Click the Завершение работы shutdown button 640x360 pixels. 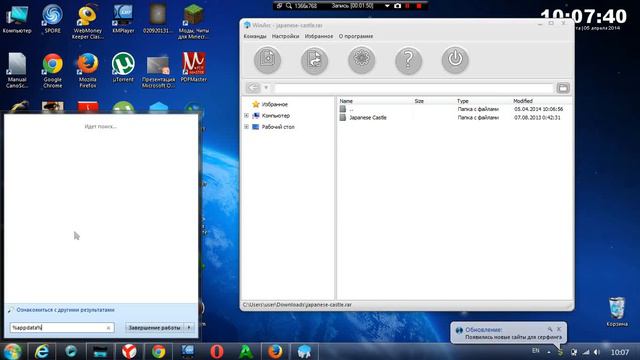154,328
